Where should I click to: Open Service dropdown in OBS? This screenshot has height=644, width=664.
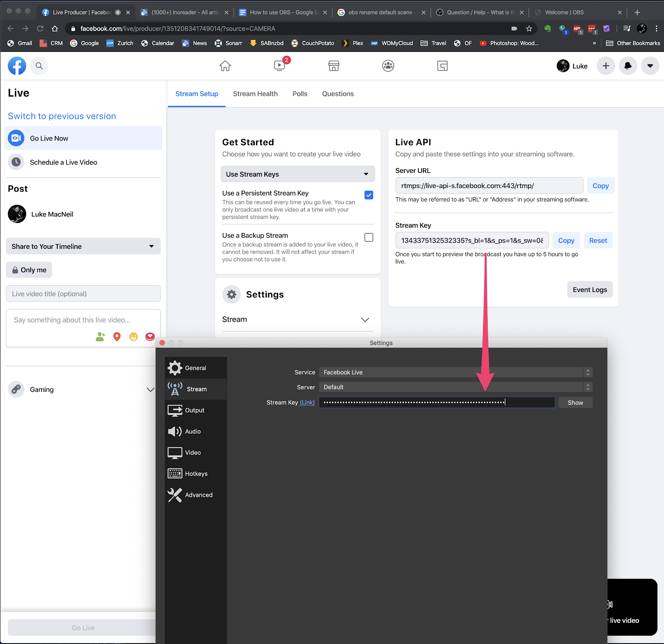[x=456, y=372]
